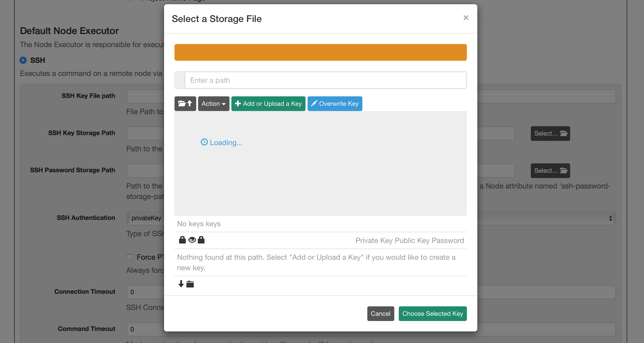Open the Action dropdown menu
The image size is (644, 343).
click(x=213, y=103)
